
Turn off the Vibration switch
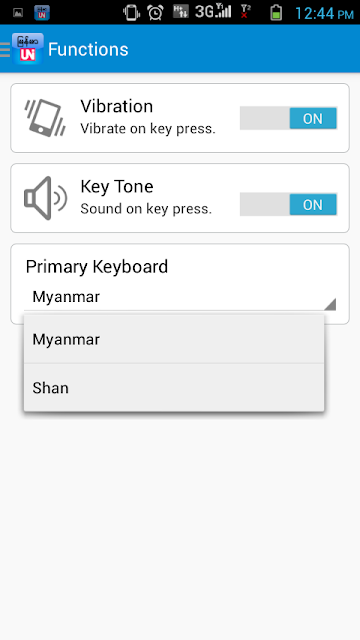coord(289,118)
